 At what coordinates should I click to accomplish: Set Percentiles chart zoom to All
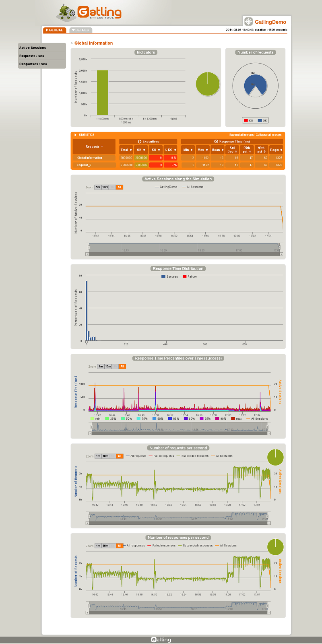coord(122,367)
